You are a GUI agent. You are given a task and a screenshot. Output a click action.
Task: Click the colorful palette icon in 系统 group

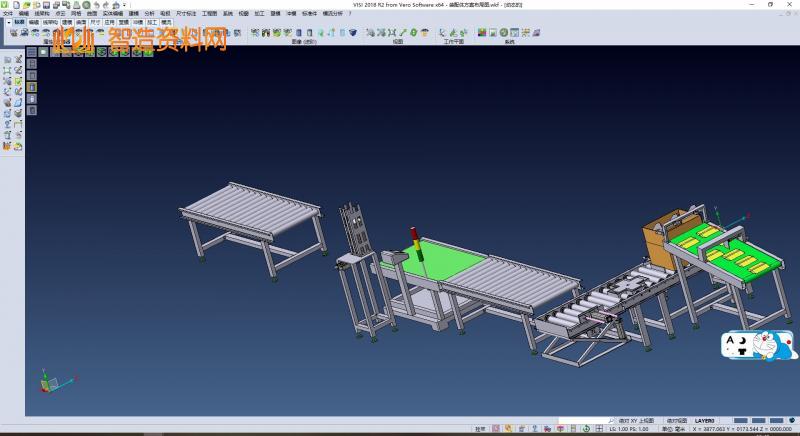[x=481, y=33]
